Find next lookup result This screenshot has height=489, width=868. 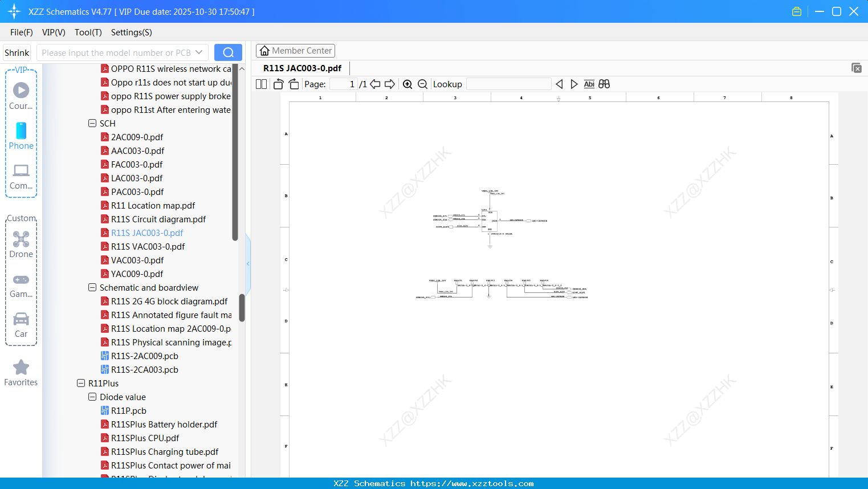click(x=574, y=84)
